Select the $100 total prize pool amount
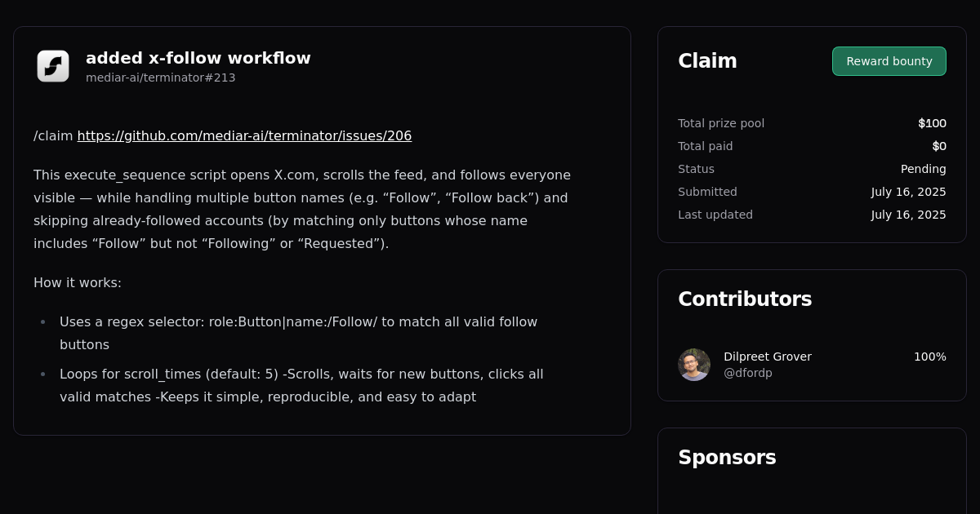The image size is (980, 514). 932,123
